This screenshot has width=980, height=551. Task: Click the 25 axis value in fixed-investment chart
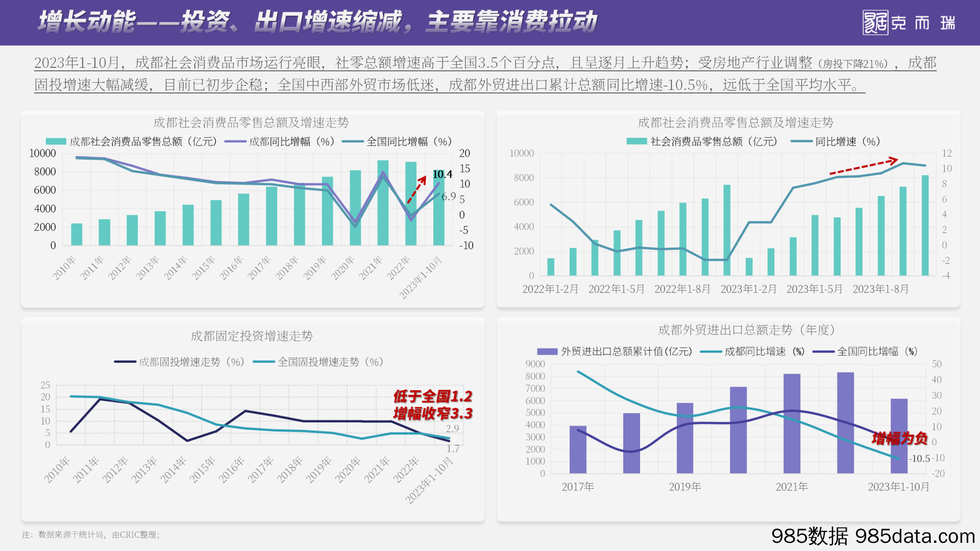(45, 385)
